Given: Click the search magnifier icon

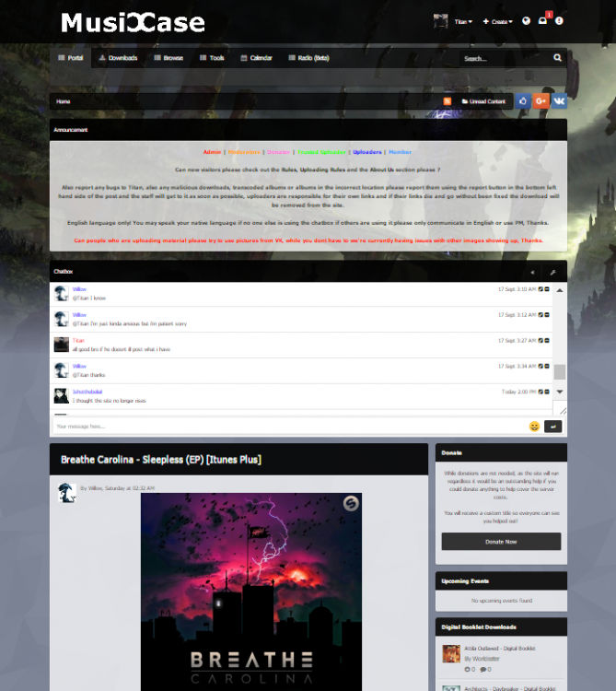Looking at the screenshot, I should click(557, 58).
